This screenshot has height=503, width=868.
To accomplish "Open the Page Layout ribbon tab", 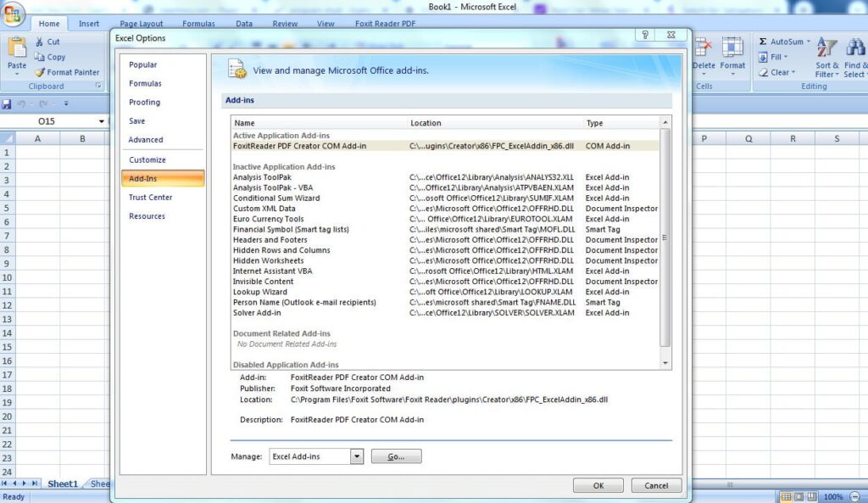I will tap(142, 23).
